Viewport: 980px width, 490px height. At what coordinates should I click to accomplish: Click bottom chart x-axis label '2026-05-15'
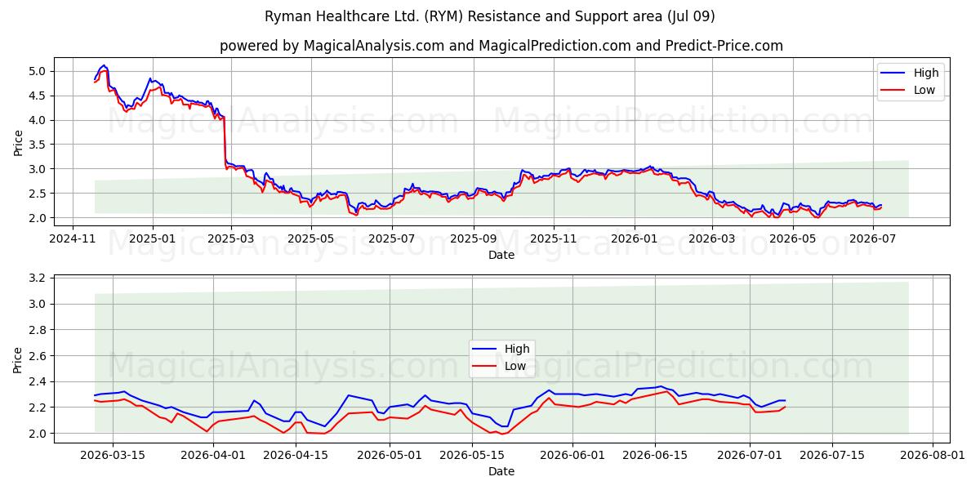472,455
